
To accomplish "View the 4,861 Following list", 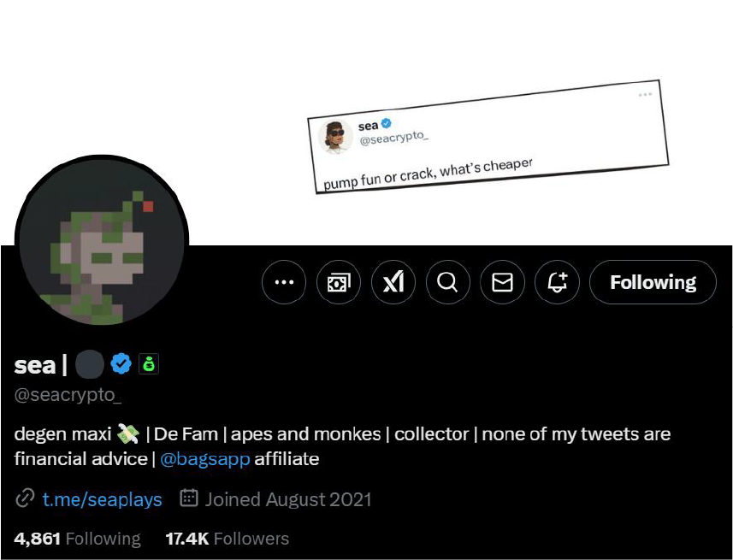I will click(x=77, y=539).
